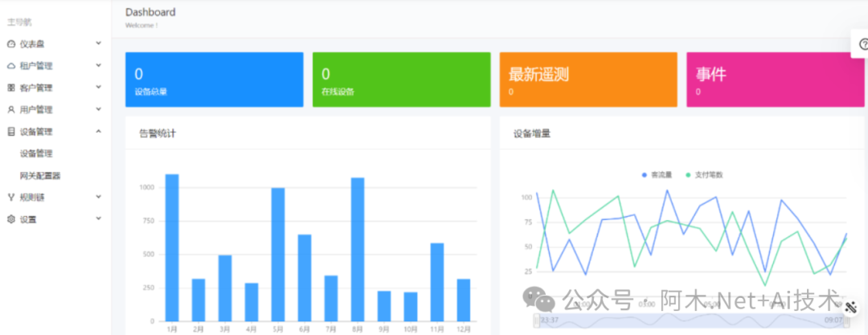The width and height of the screenshot is (868, 335).
Task: Click the 设置 gear icon
Action: pyautogui.click(x=11, y=219)
